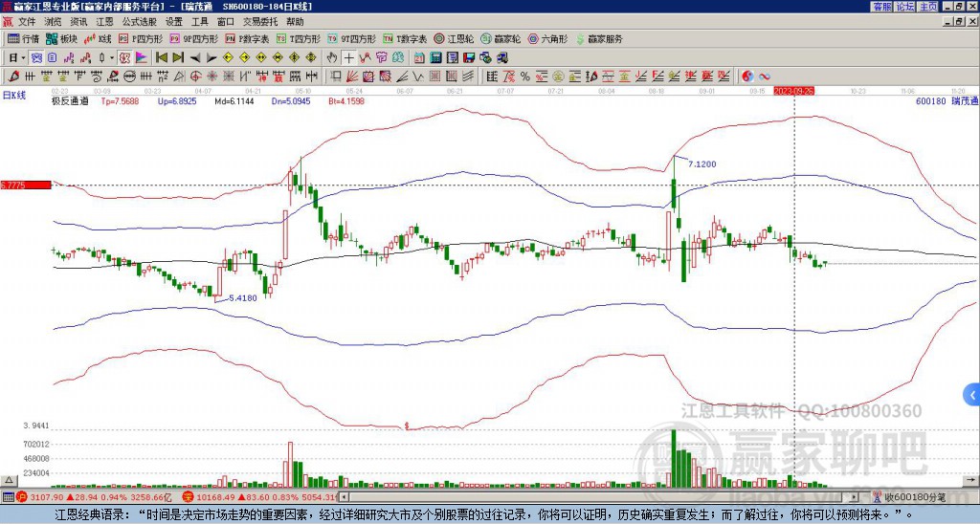Open the 帮助 menu
This screenshot has width=980, height=524.
[295, 22]
